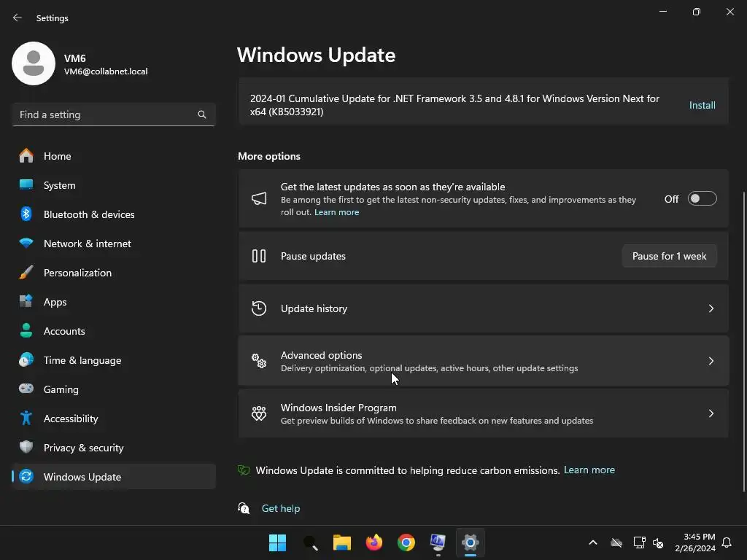Click the System monitor icon
The width and height of the screenshot is (747, 560).
click(x=26, y=184)
